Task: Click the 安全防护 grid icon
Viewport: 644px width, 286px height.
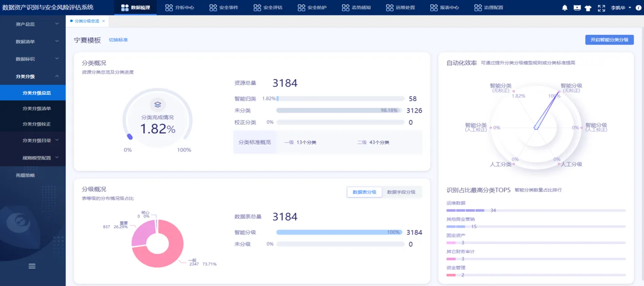Action: click(x=301, y=7)
